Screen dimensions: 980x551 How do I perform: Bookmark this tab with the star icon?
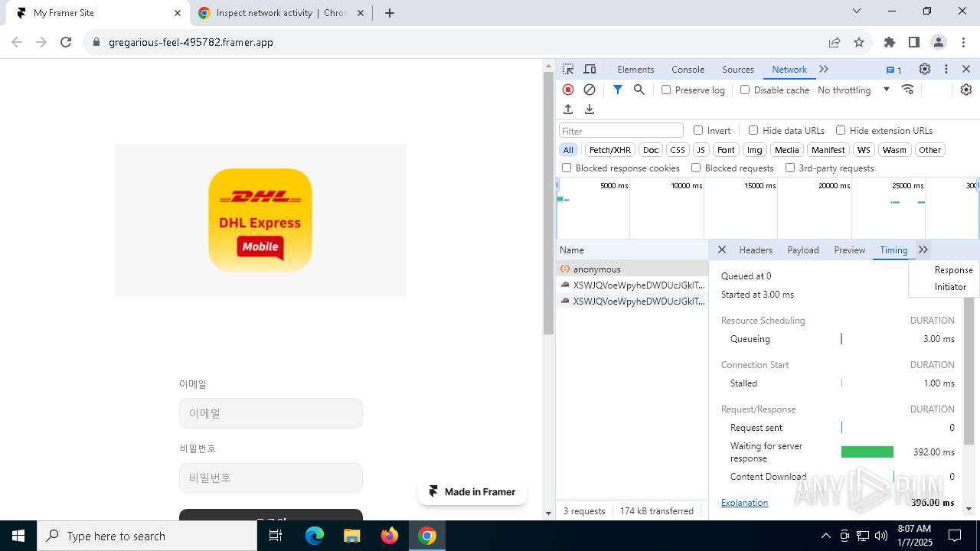[x=859, y=42]
